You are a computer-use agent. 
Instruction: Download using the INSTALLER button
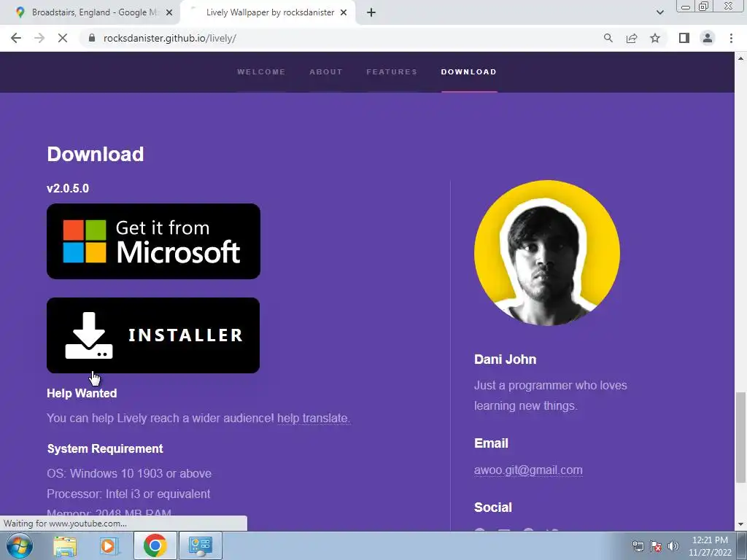[x=153, y=335]
